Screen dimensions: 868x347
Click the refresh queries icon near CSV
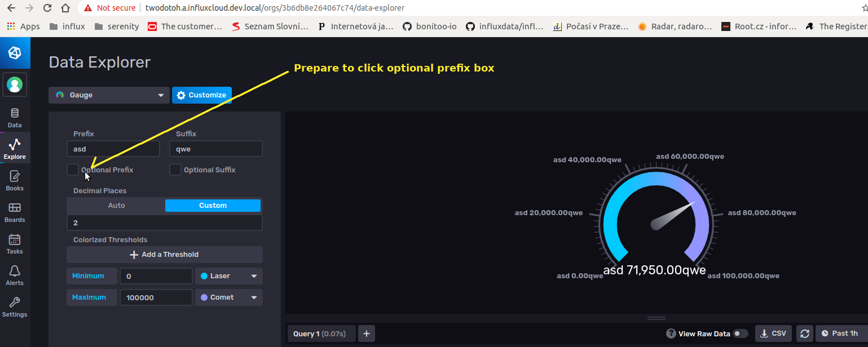coord(805,333)
